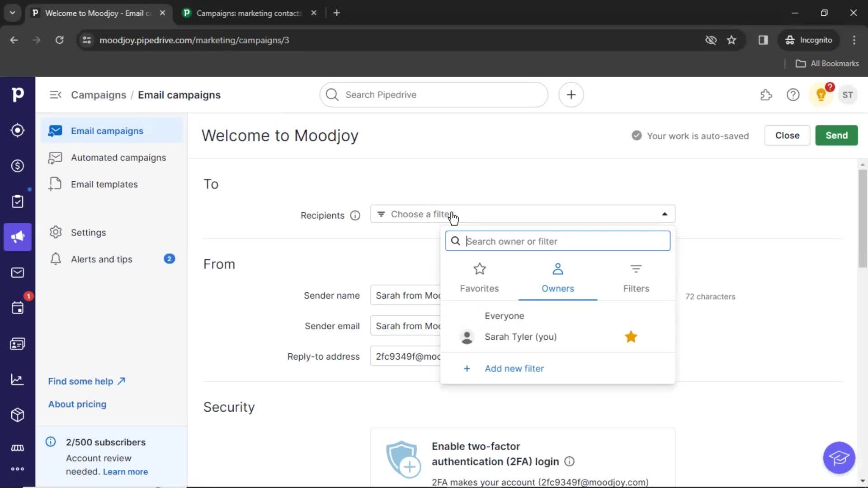Open Alerts and tips
Viewport: 868px width, 488px height.
coord(112,259)
